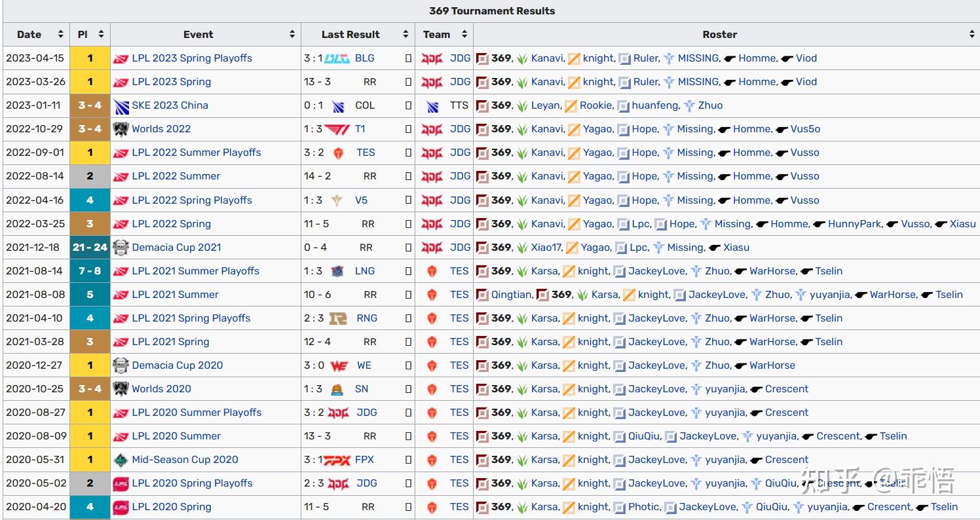Viewport: 980px width, 520px height.
Task: Click the Demacia Cup 2021 trophy icon
Action: 122,247
